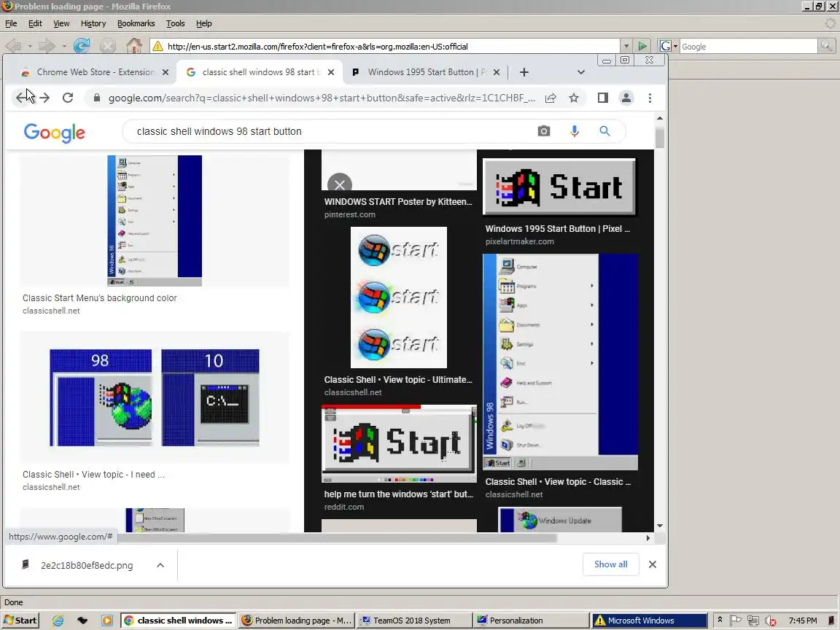
Task: Open the three XP start orbs image
Action: tap(399, 297)
